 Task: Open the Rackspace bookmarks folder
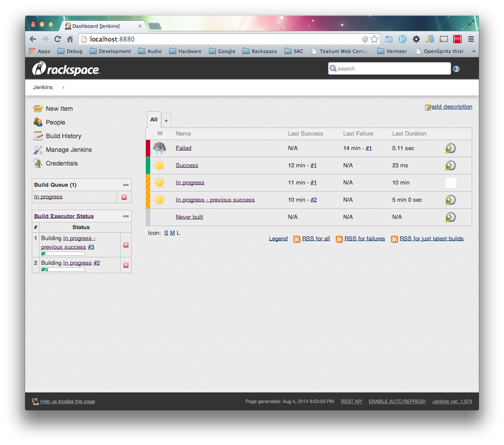coord(260,51)
